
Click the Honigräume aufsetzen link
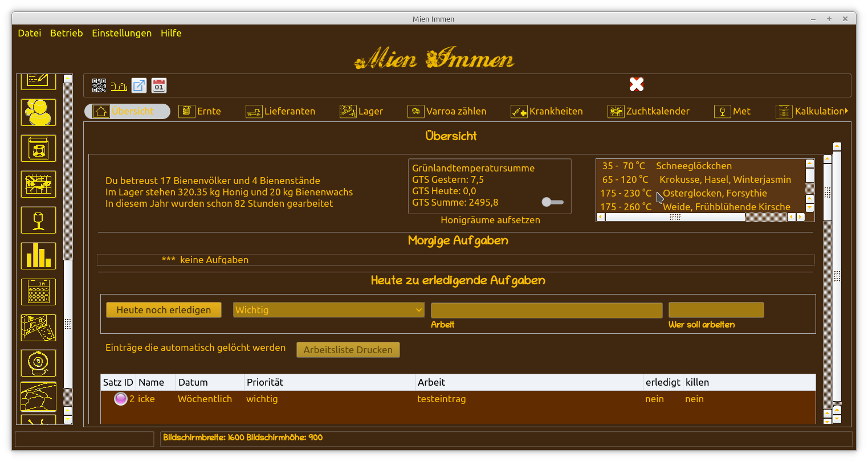tap(491, 220)
